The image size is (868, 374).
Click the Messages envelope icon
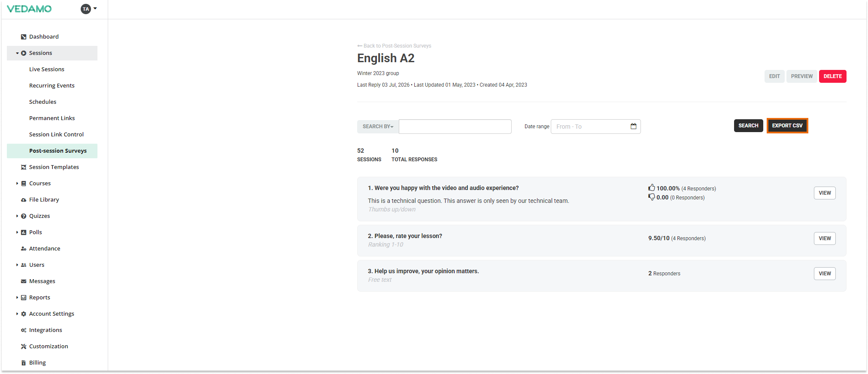point(24,281)
